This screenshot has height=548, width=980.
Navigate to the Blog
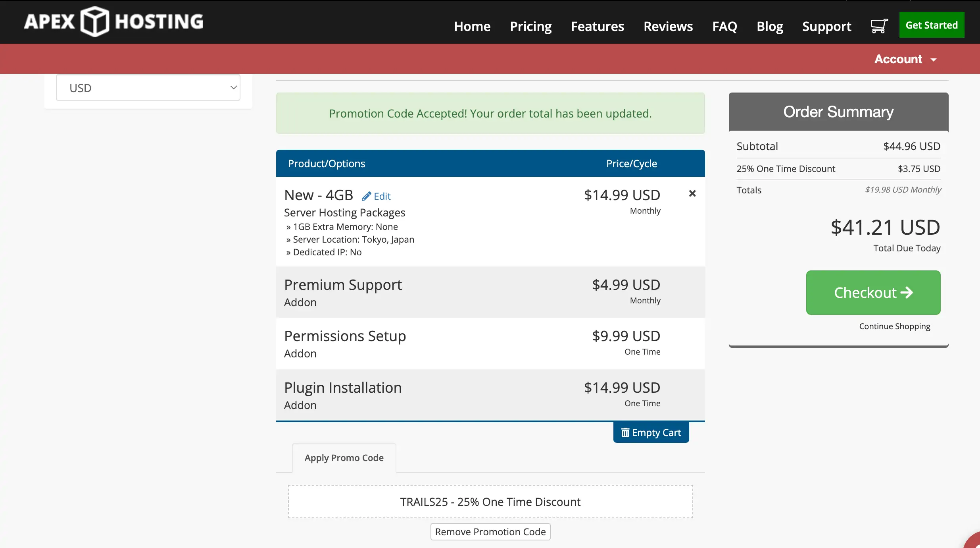[770, 26]
